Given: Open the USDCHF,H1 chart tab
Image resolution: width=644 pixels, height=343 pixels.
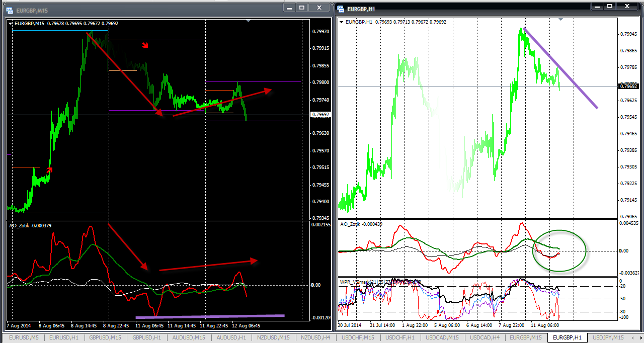Looking at the screenshot, I should tap(399, 337).
